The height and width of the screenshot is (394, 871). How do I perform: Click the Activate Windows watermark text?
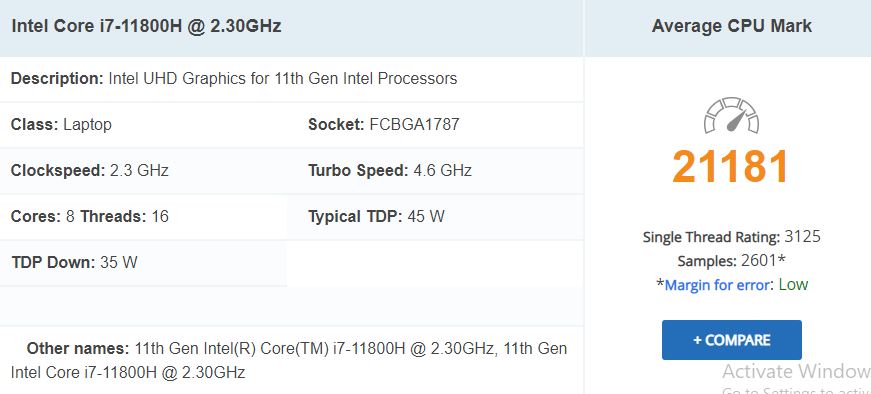pyautogui.click(x=797, y=371)
